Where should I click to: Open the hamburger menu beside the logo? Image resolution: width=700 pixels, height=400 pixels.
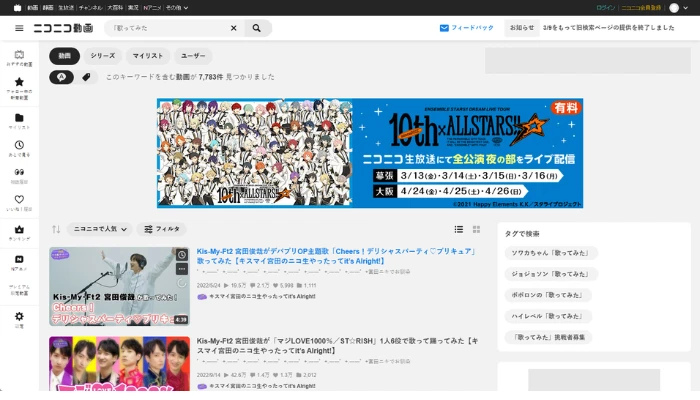point(19,28)
